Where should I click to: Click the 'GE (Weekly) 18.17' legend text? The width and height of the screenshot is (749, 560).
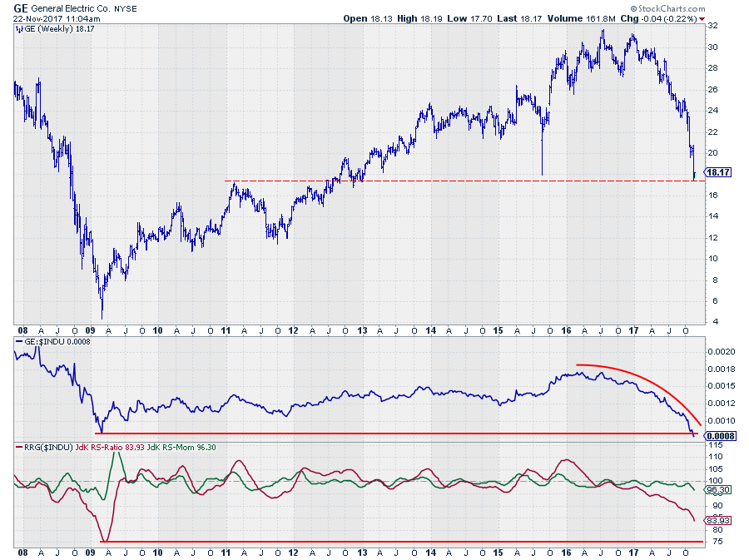[59, 29]
